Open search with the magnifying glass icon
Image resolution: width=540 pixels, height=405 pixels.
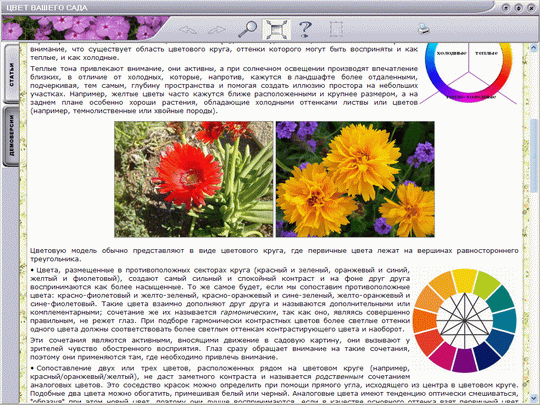(x=248, y=29)
